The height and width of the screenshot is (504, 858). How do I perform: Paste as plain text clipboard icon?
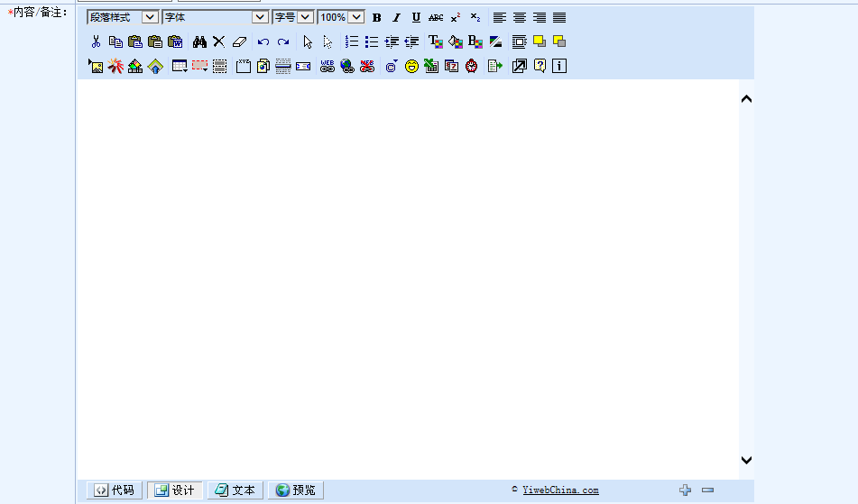pos(155,41)
